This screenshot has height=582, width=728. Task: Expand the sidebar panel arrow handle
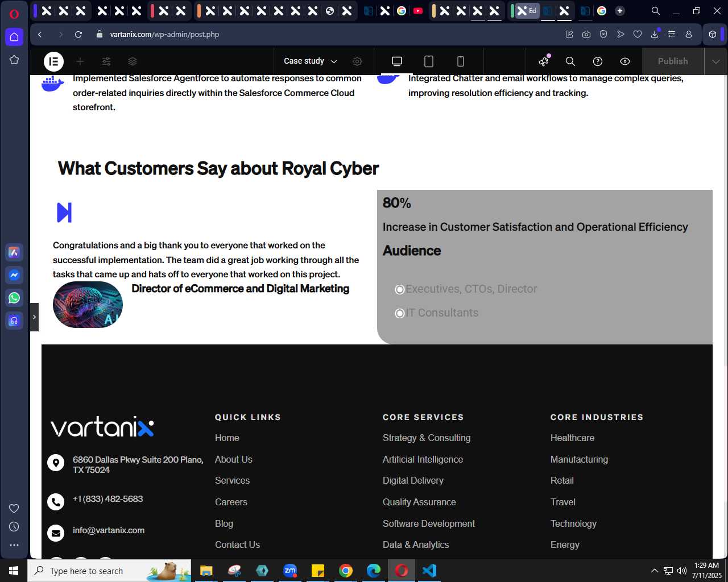pyautogui.click(x=34, y=317)
